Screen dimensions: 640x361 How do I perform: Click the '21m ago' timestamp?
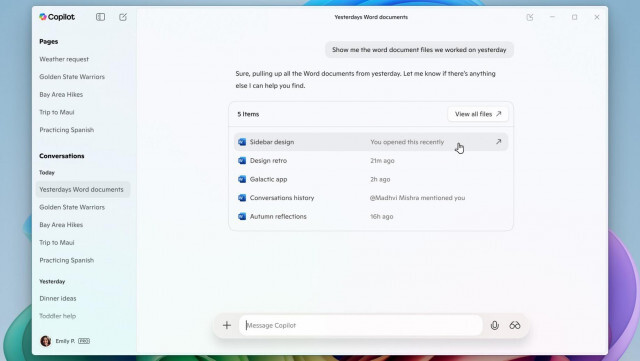(x=382, y=160)
